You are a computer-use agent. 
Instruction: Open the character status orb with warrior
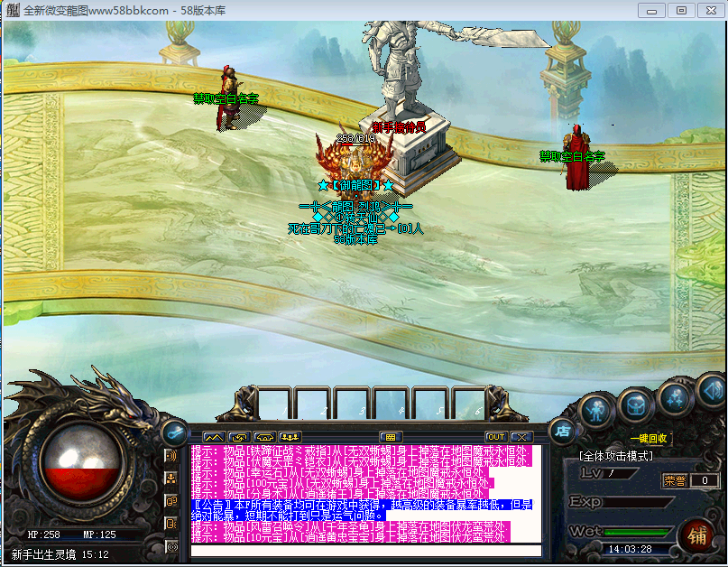(596, 411)
